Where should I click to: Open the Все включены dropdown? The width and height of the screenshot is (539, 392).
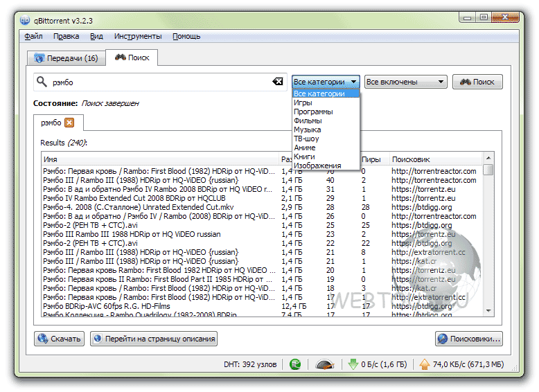tap(405, 82)
